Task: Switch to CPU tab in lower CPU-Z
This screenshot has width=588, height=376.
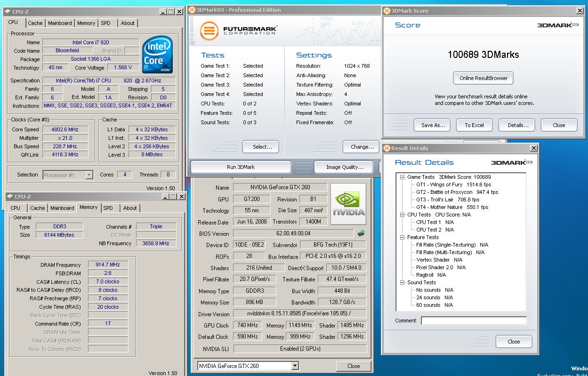Action: pyautogui.click(x=16, y=208)
